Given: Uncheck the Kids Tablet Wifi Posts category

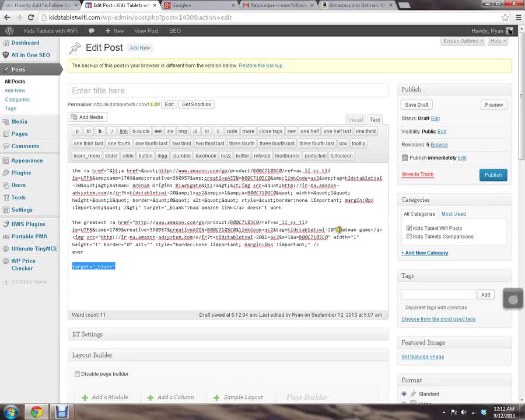Looking at the screenshot, I should (409, 228).
